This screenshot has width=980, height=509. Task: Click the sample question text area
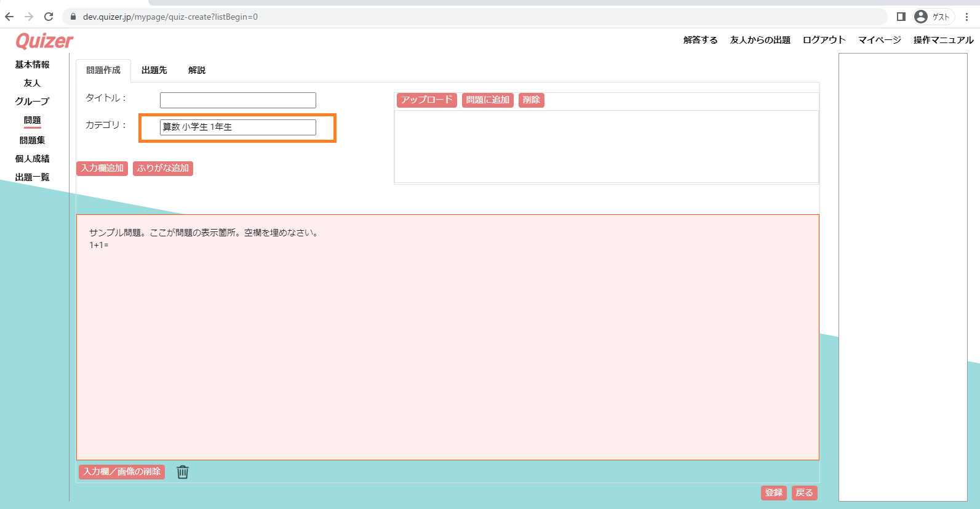coord(448,337)
